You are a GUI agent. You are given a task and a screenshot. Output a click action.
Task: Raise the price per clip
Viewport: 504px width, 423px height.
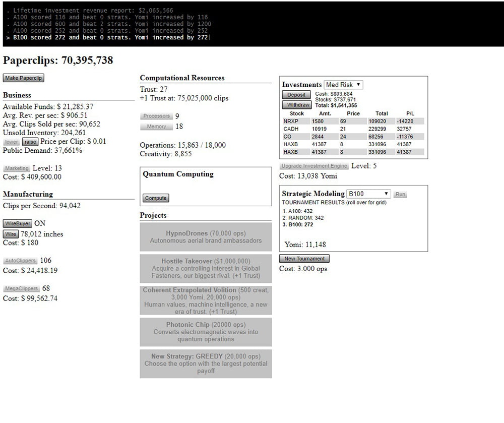(x=30, y=142)
